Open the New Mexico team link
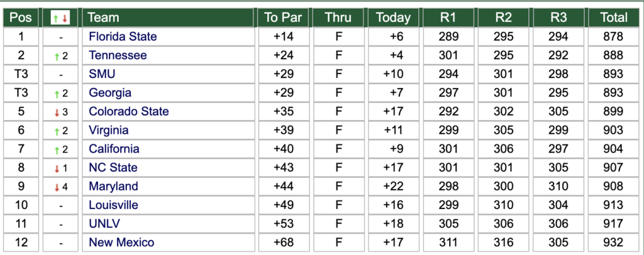The width and height of the screenshot is (644, 255). 121,242
